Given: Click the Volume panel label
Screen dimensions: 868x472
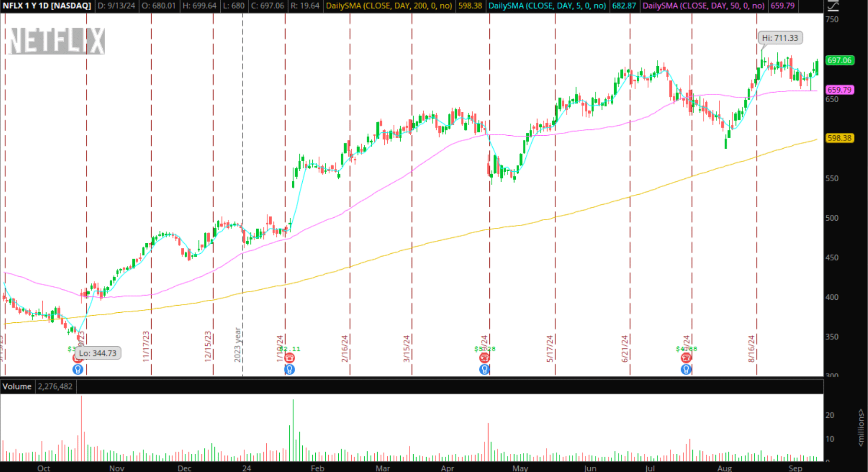Looking at the screenshot, I should click(17, 387).
